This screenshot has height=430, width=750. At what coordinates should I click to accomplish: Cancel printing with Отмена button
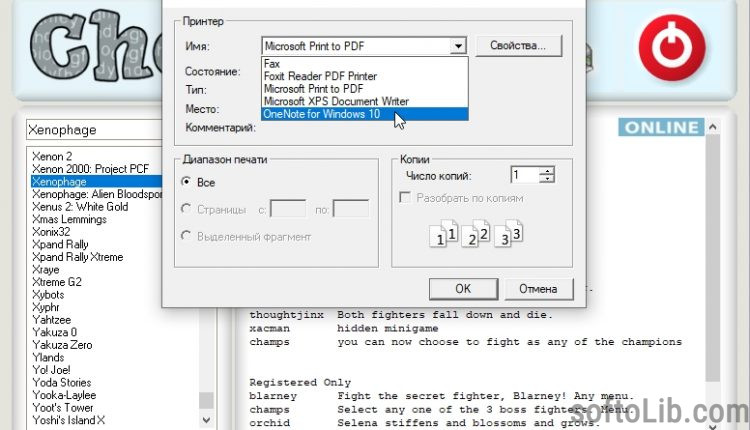click(x=539, y=289)
